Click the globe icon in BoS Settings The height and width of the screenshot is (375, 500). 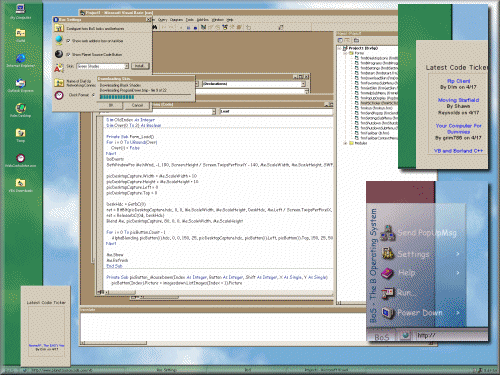point(59,40)
